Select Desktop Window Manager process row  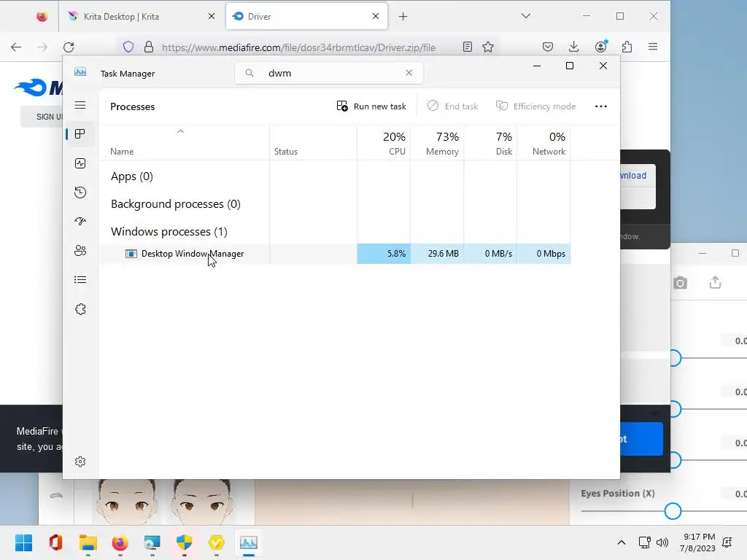(x=334, y=254)
